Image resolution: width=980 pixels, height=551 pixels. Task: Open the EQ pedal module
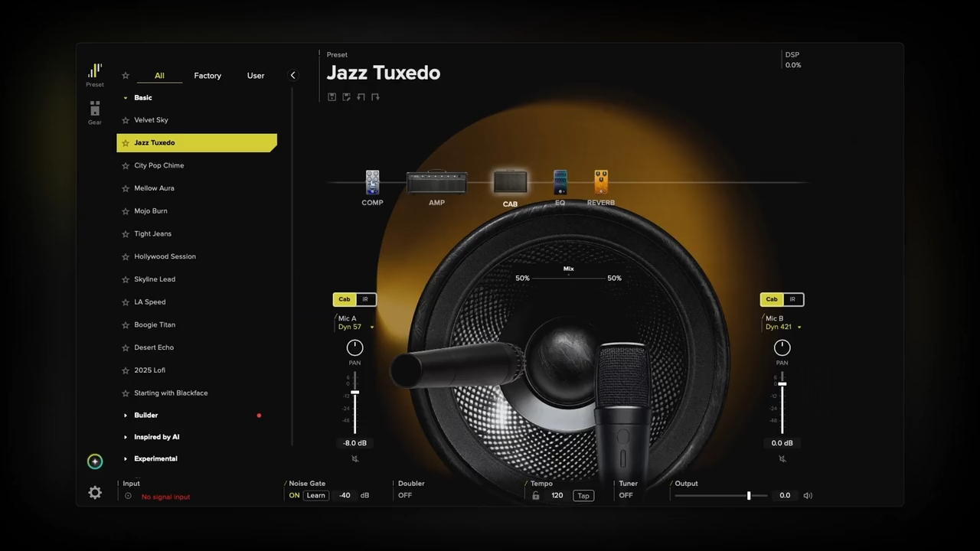(560, 183)
